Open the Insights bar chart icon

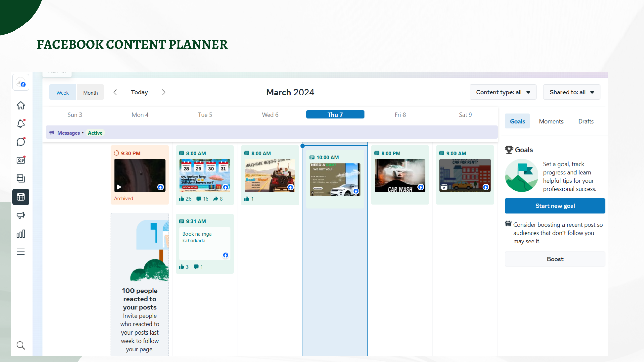(21, 234)
